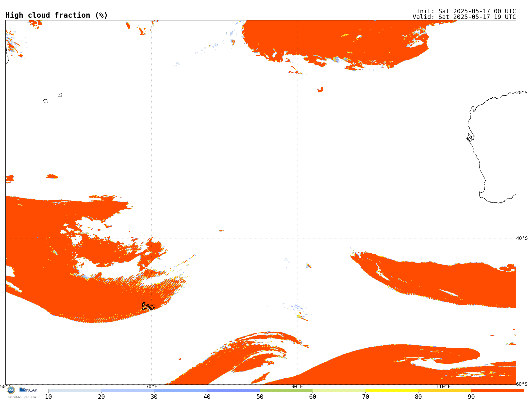Click the 10-20 pale gray colorbar segment
Screen dimensions: 532x400
pyautogui.click(x=75, y=391)
